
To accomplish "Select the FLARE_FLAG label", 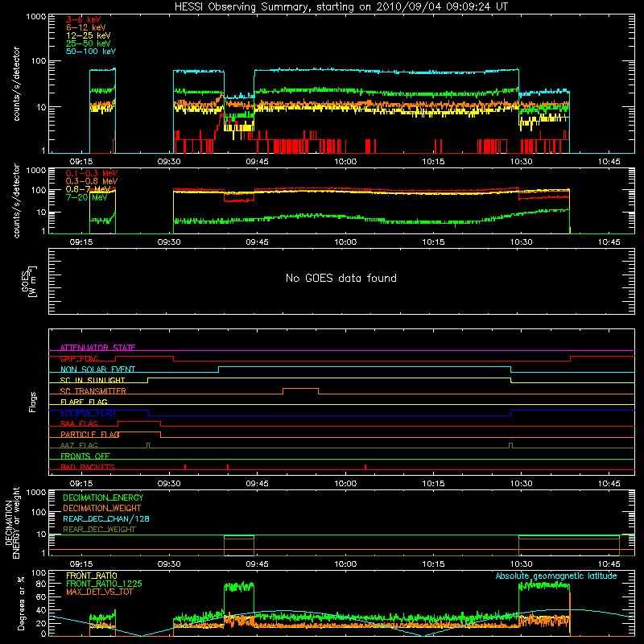I will [x=84, y=402].
